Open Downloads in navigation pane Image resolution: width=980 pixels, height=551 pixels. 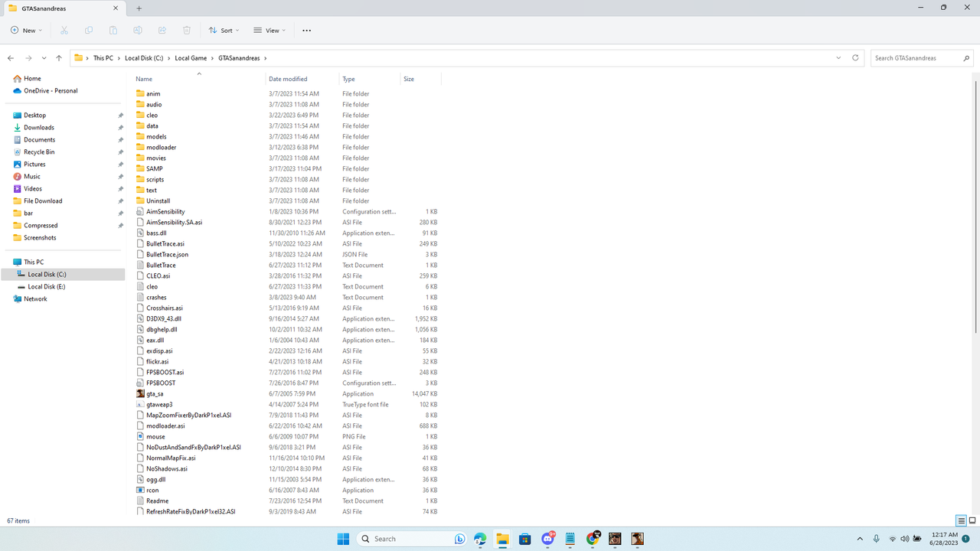[39, 127]
